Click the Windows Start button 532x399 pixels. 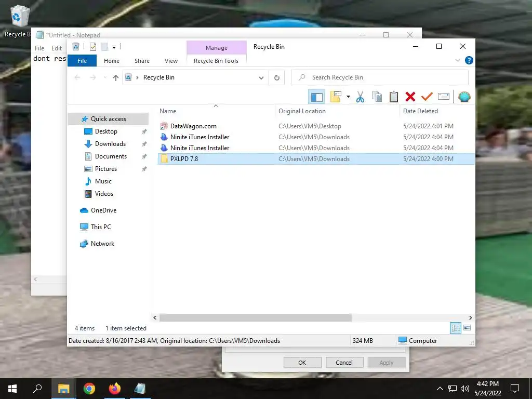click(12, 389)
